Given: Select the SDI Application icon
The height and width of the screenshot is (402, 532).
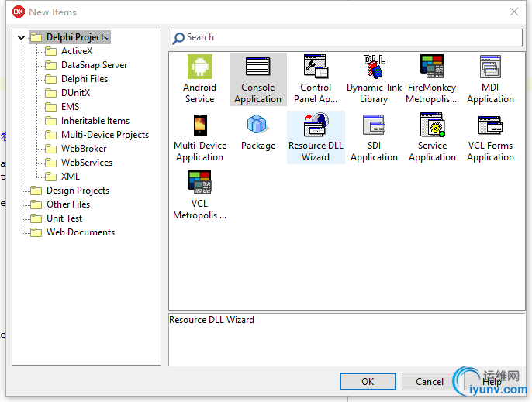Looking at the screenshot, I should (374, 125).
